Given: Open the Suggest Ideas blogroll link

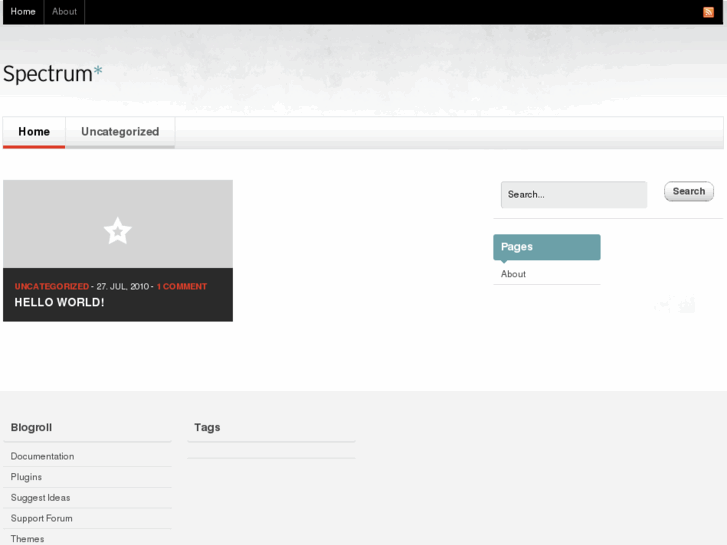Looking at the screenshot, I should click(x=40, y=498).
